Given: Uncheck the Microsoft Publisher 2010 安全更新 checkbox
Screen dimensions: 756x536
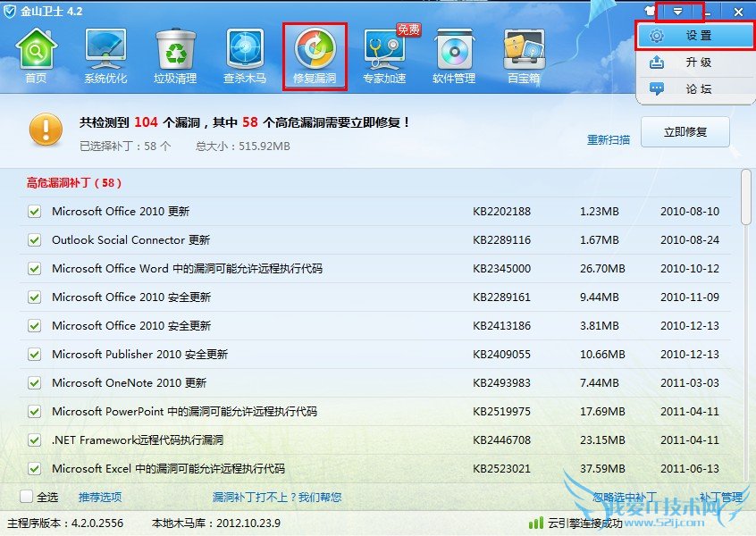Looking at the screenshot, I should 34,355.
